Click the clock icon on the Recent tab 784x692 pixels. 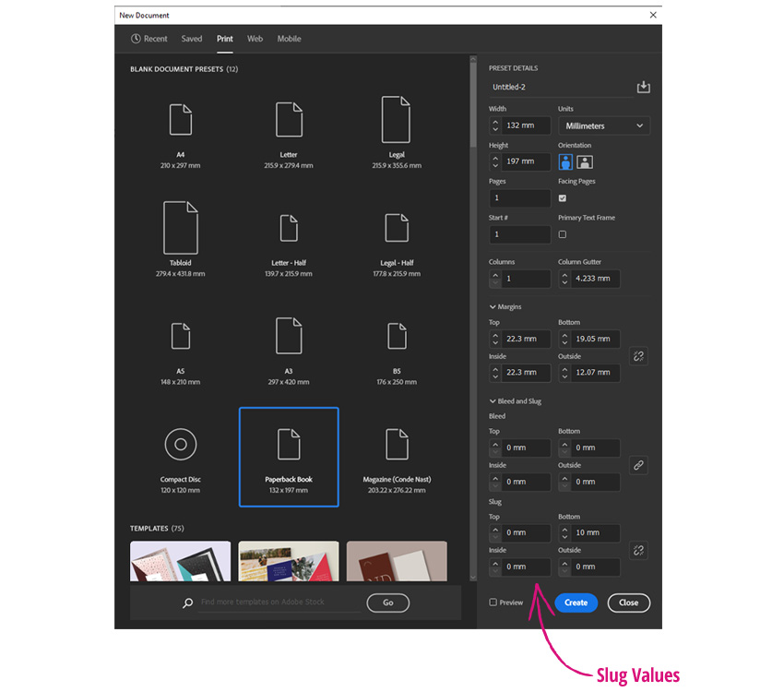click(x=136, y=39)
